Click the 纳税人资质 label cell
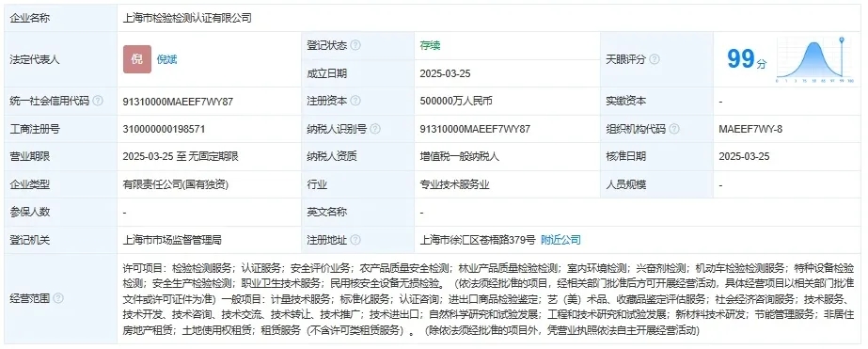The width and height of the screenshot is (868, 349). pos(357,157)
